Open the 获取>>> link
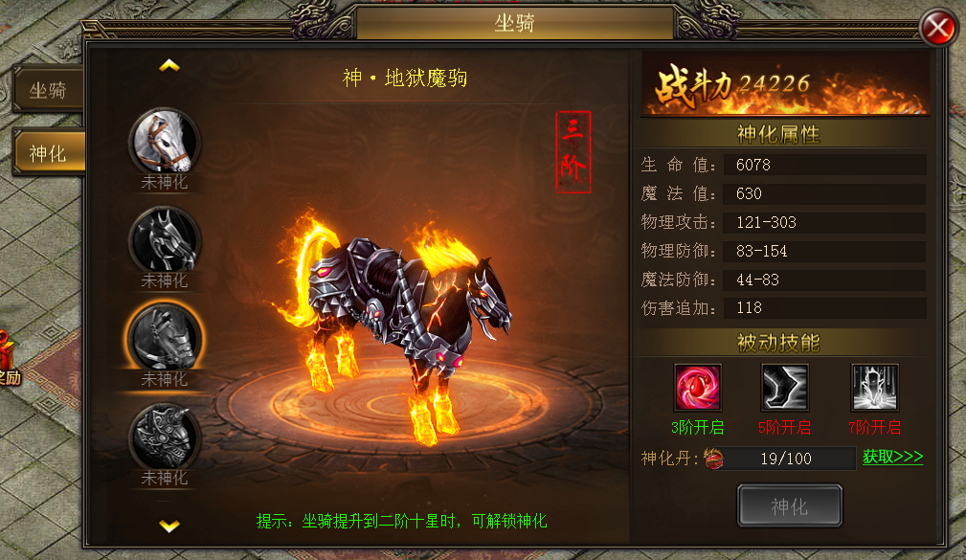The width and height of the screenshot is (966, 560). click(892, 457)
